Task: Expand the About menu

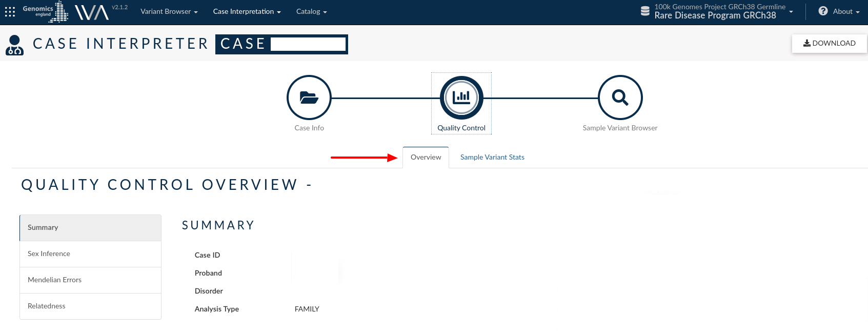Action: click(846, 11)
